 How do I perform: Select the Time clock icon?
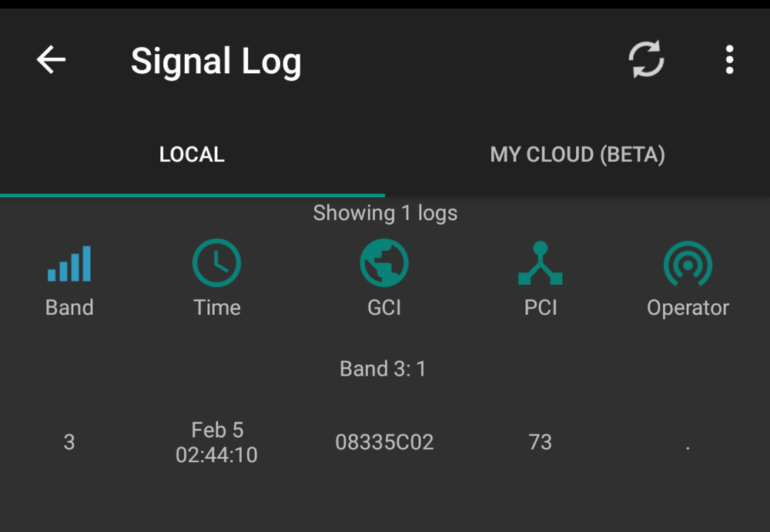(216, 262)
